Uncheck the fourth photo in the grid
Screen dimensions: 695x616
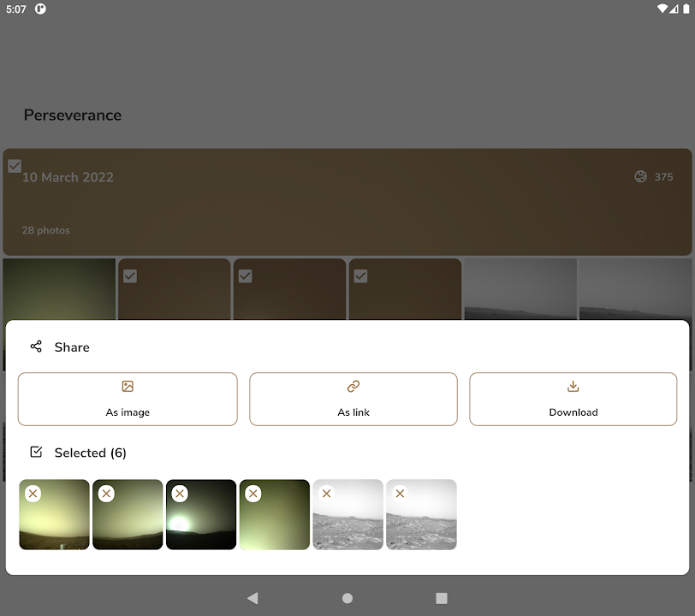pos(361,275)
